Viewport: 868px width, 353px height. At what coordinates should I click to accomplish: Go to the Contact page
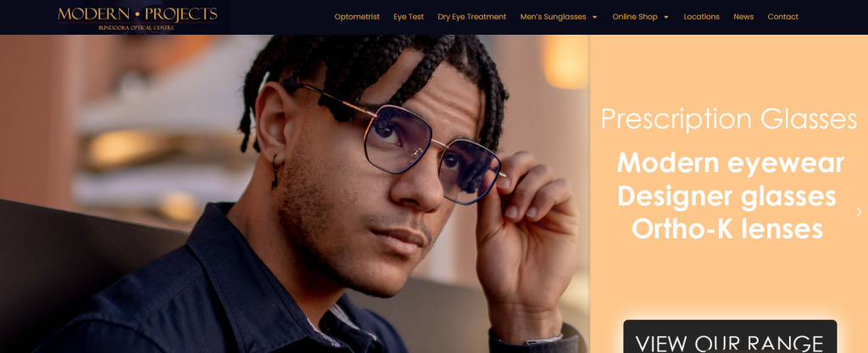(x=782, y=17)
